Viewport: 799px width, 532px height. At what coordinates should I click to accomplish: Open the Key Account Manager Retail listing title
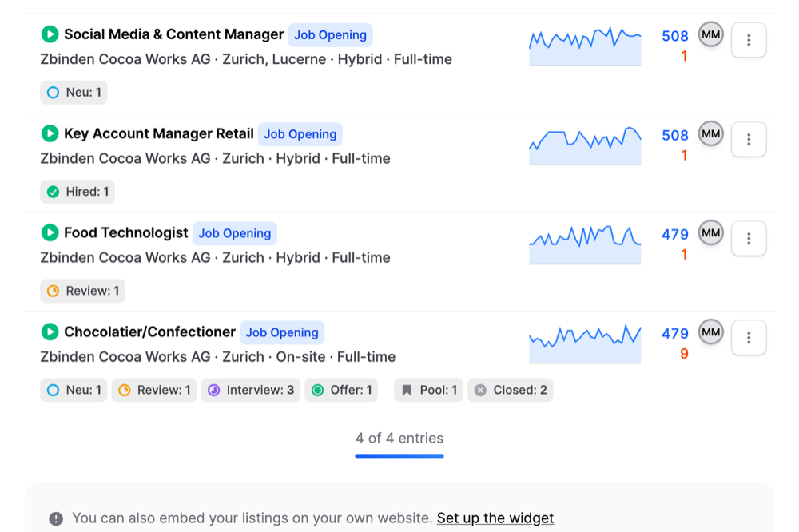(x=159, y=133)
